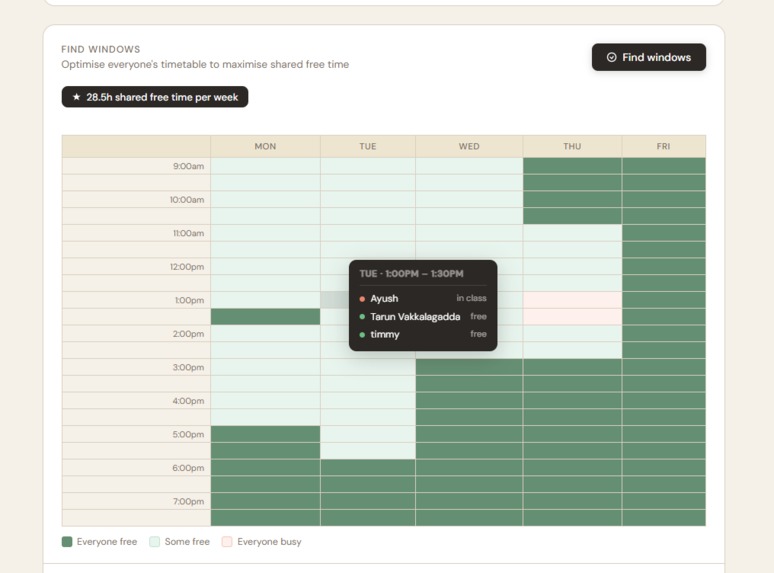Click the Everyone free legend swatch
This screenshot has height=573, width=774.
tap(67, 541)
